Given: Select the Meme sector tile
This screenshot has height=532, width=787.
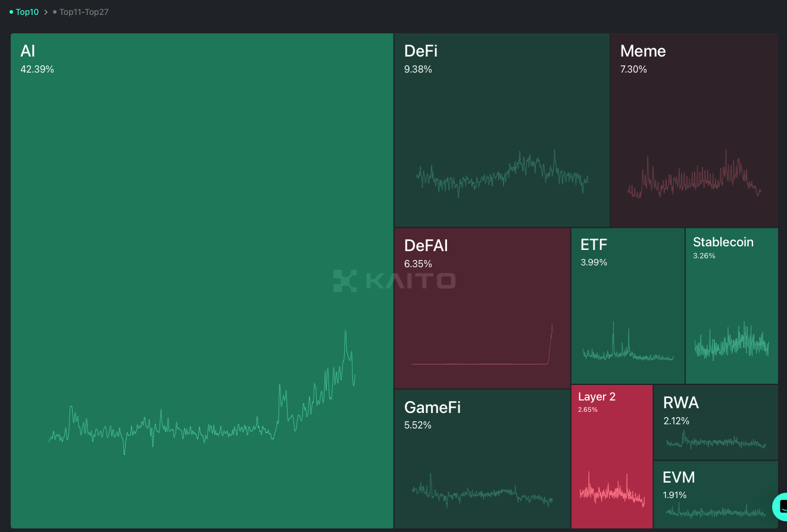Looking at the screenshot, I should tap(694, 107).
